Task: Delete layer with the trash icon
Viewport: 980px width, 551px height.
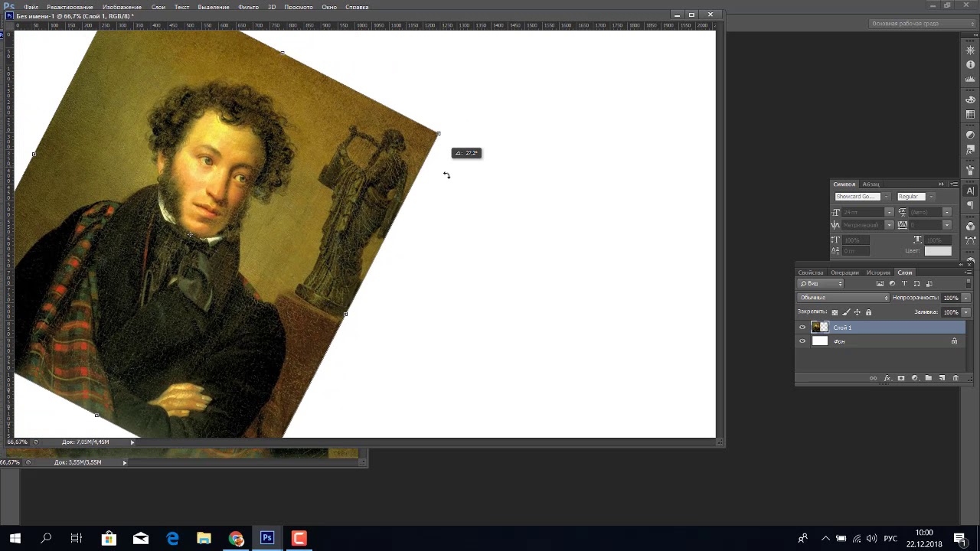Action: tap(955, 378)
